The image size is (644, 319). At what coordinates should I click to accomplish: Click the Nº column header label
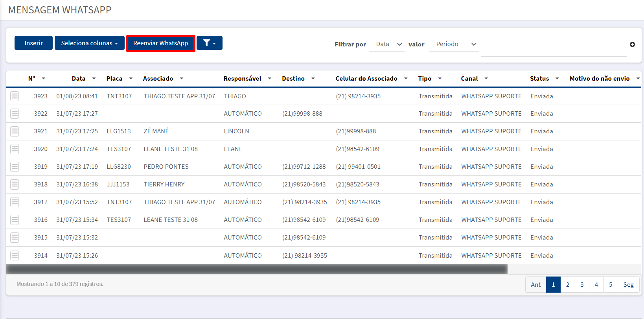click(32, 79)
